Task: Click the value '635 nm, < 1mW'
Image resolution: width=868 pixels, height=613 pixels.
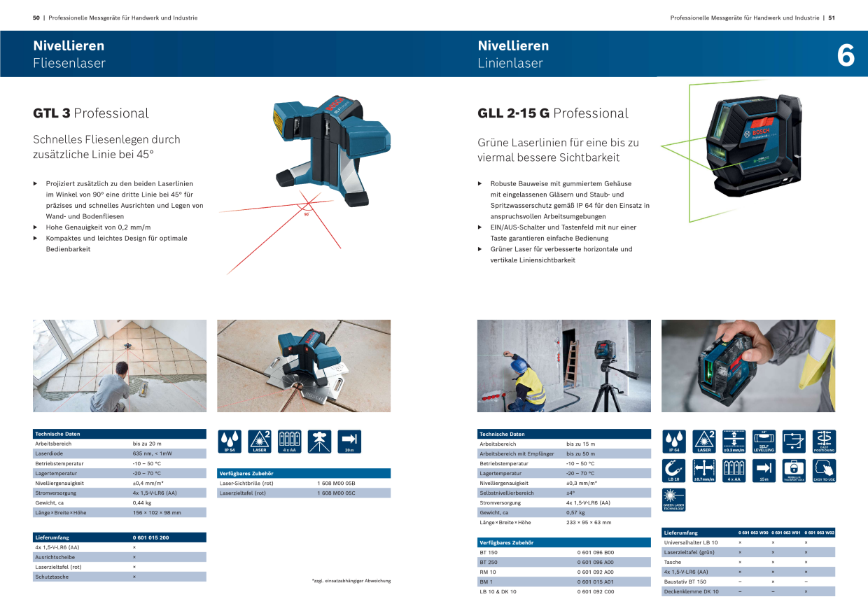Action: point(152,453)
